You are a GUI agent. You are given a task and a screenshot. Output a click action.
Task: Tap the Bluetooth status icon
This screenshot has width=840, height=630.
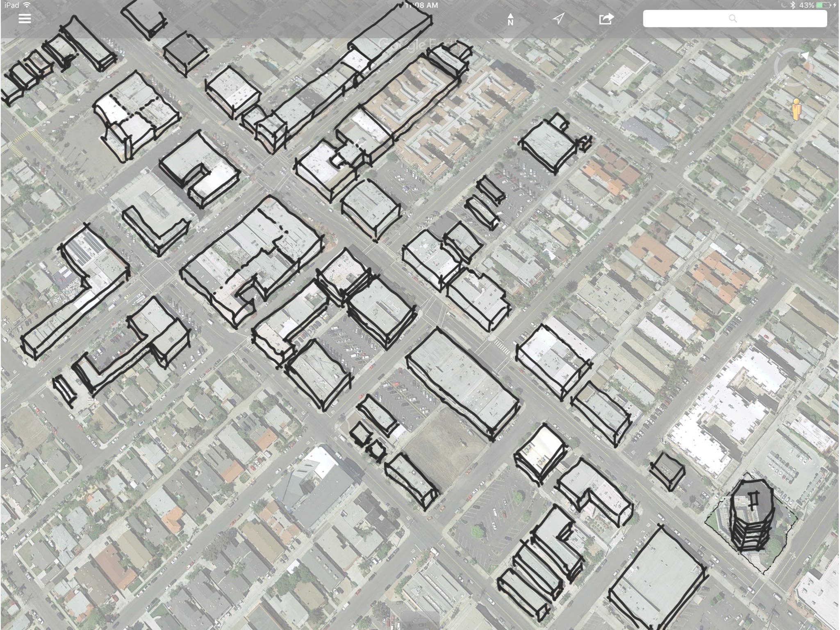(x=793, y=5)
